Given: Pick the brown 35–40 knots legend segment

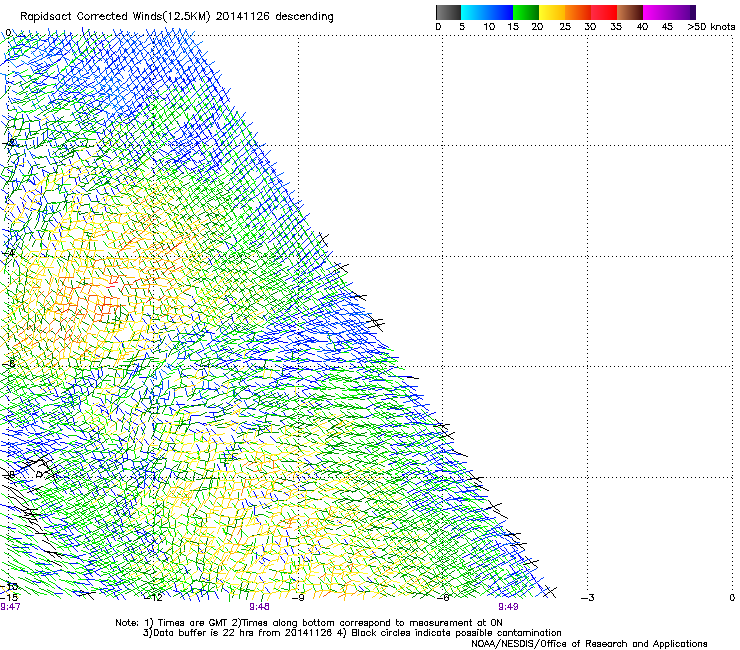Looking at the screenshot, I should (x=630, y=12).
